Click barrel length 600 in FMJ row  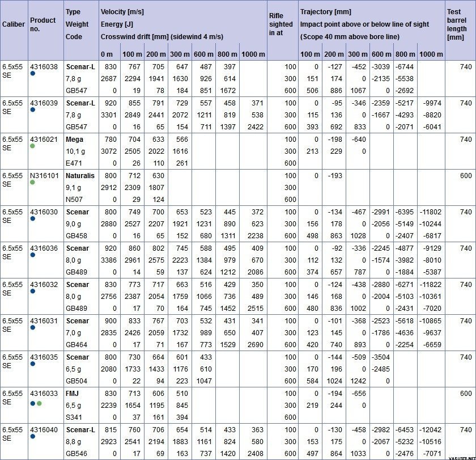pos(466,394)
